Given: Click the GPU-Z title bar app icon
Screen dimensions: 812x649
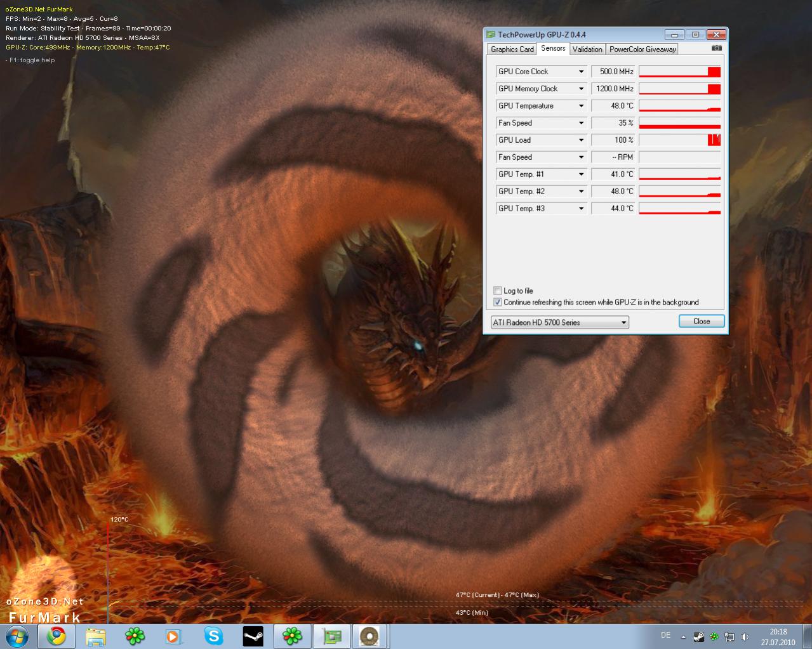Looking at the screenshot, I should [491, 35].
